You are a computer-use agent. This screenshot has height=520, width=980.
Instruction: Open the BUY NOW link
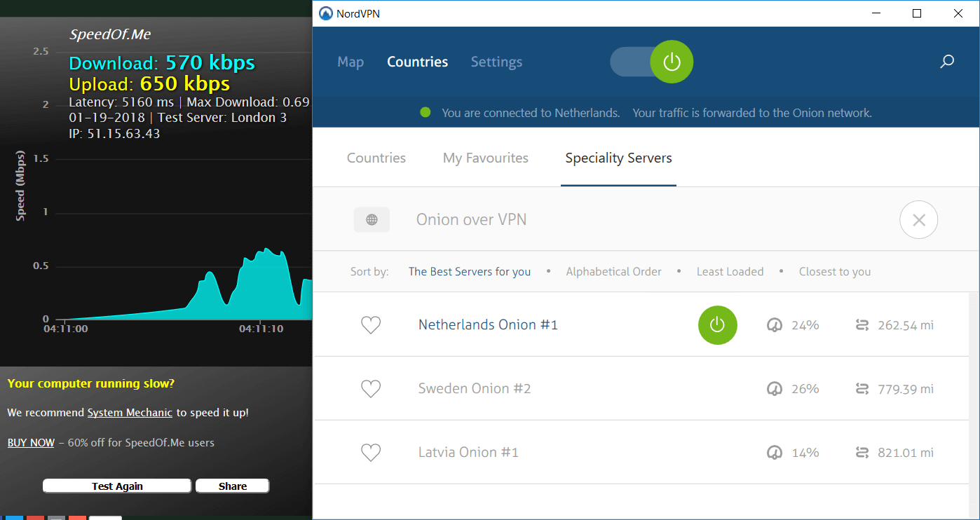coord(31,443)
